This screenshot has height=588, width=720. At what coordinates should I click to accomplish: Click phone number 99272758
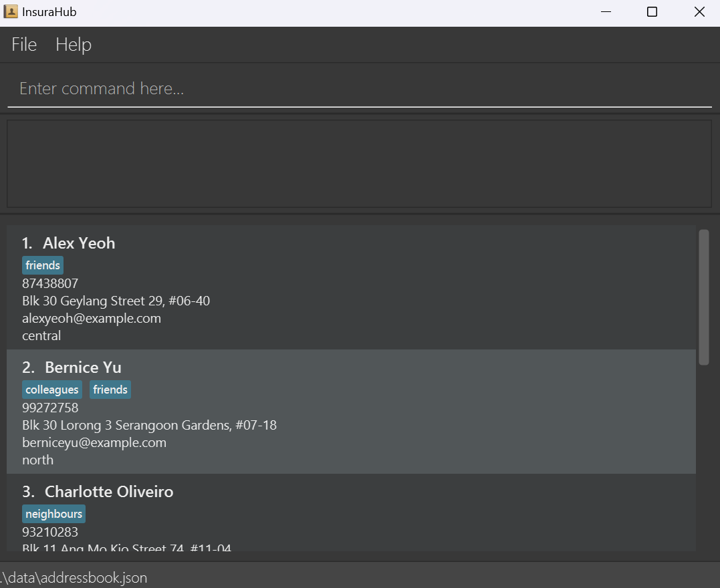point(50,408)
